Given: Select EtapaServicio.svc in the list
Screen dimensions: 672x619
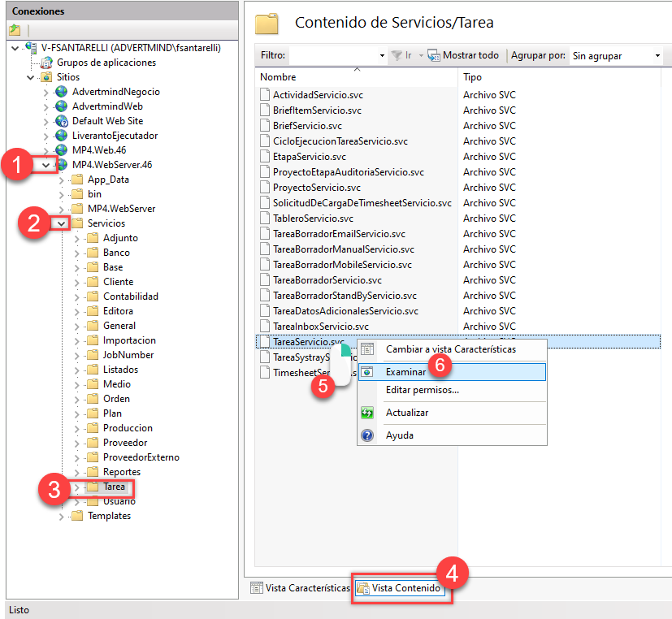Looking at the screenshot, I should [x=310, y=156].
